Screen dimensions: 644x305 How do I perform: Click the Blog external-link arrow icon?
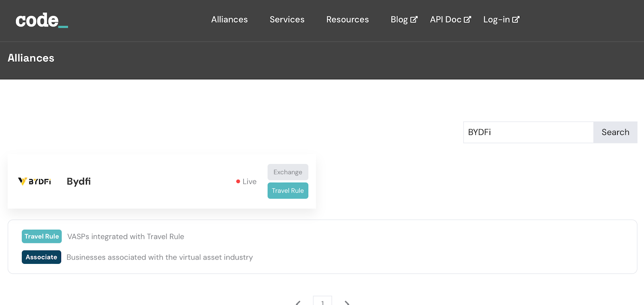pos(414,19)
